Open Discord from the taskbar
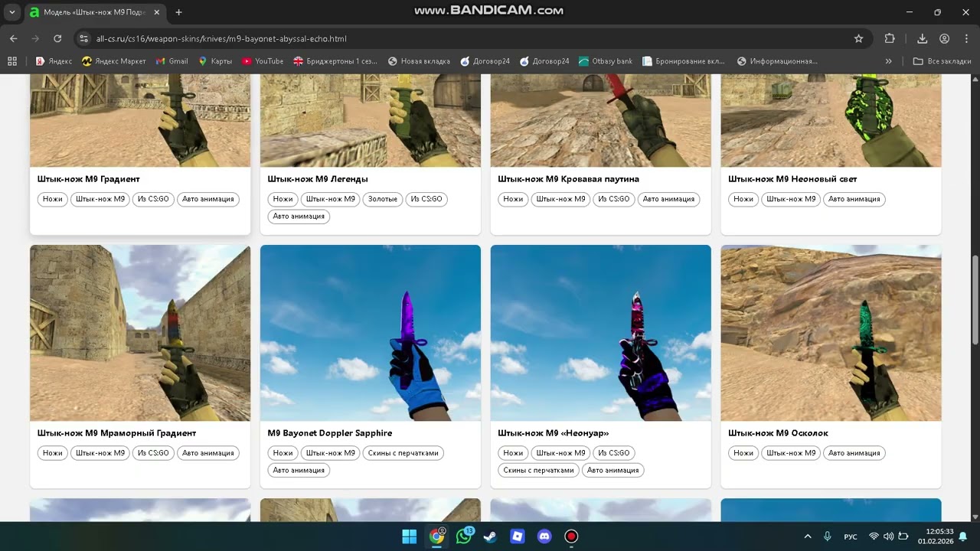 544,536
